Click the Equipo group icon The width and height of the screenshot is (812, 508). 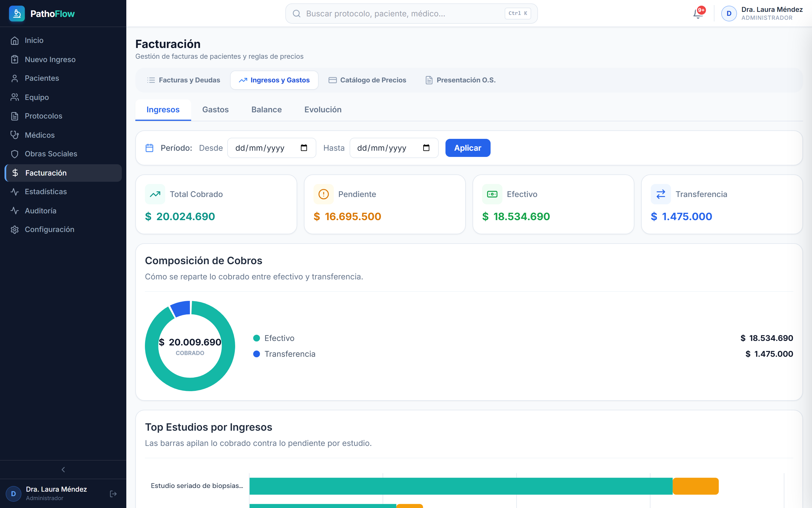[14, 97]
